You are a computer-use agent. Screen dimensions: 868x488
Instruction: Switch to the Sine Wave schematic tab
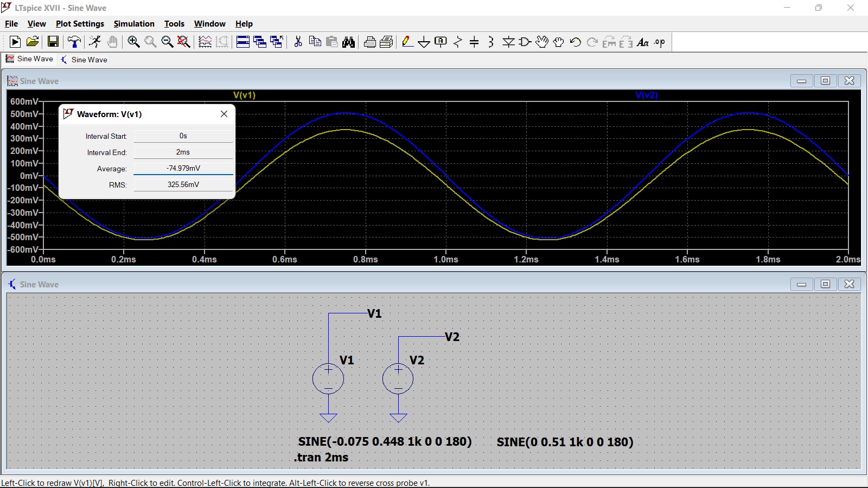[x=84, y=60]
